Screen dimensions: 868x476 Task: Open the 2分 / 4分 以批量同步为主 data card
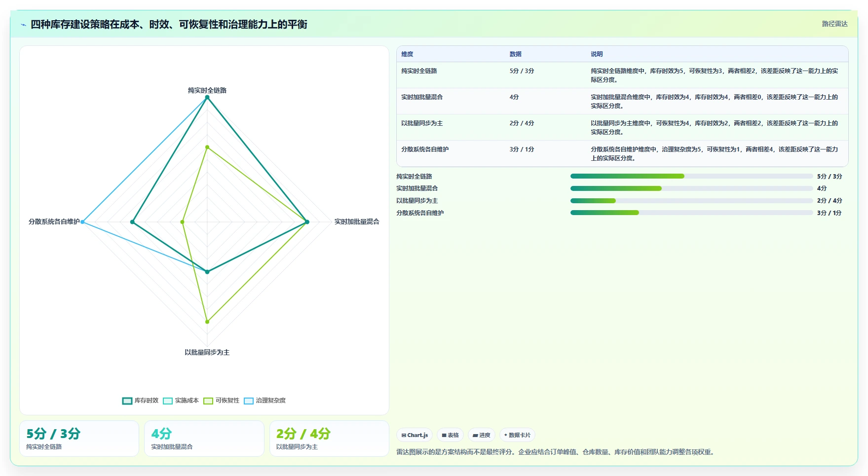[329, 439]
